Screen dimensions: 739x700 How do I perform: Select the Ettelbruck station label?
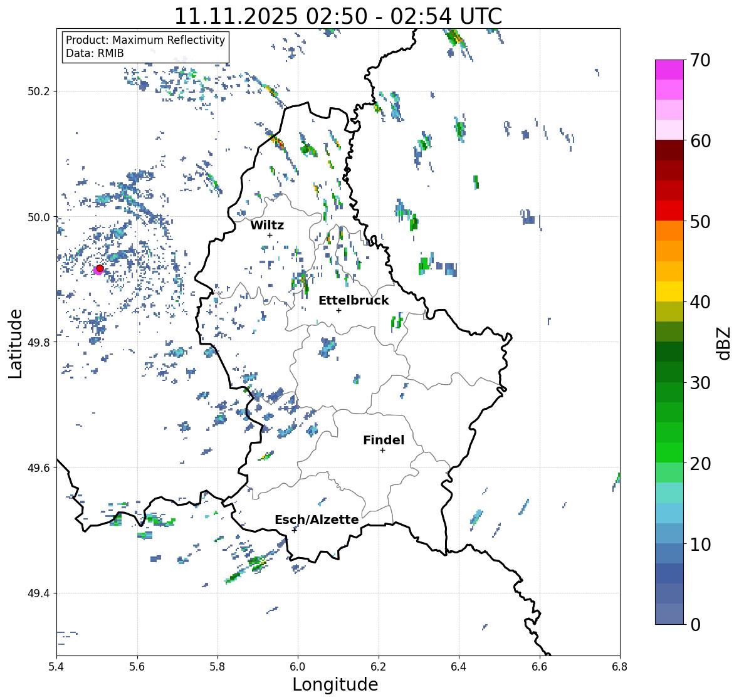click(x=354, y=300)
